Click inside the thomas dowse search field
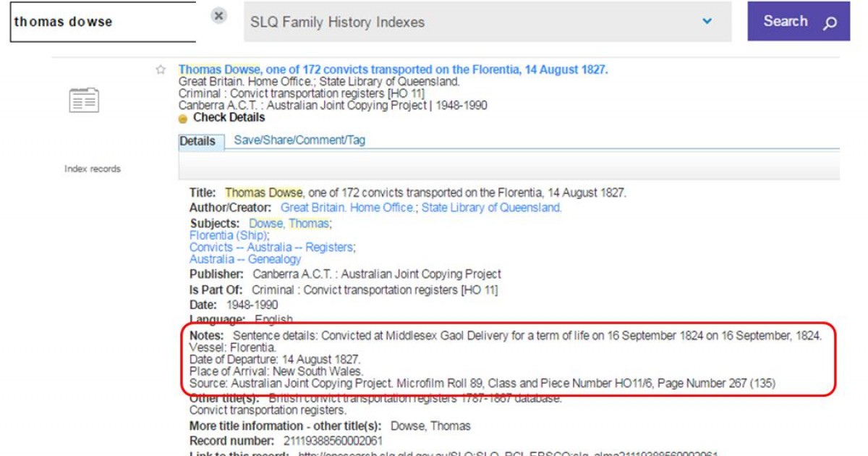 [x=101, y=22]
